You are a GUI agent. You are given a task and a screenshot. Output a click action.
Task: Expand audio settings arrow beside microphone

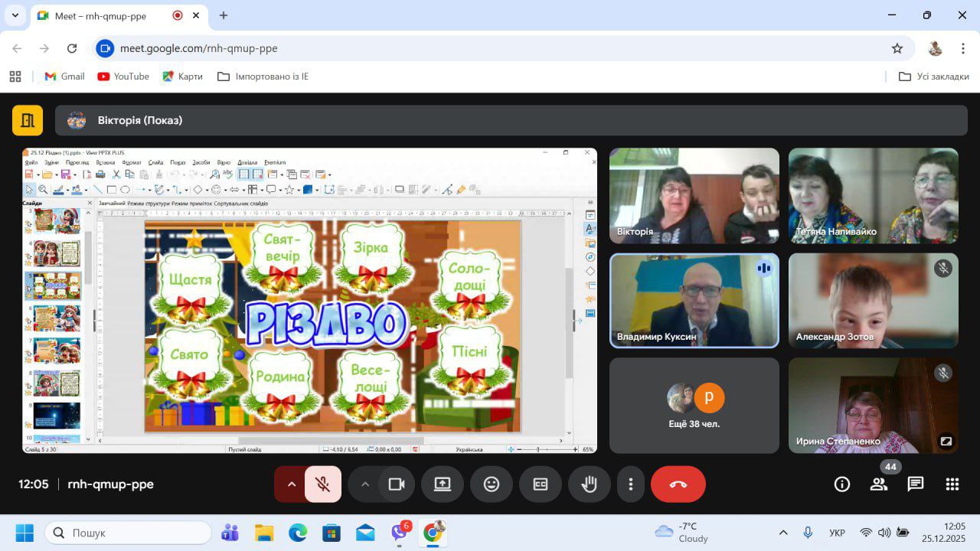click(x=291, y=484)
